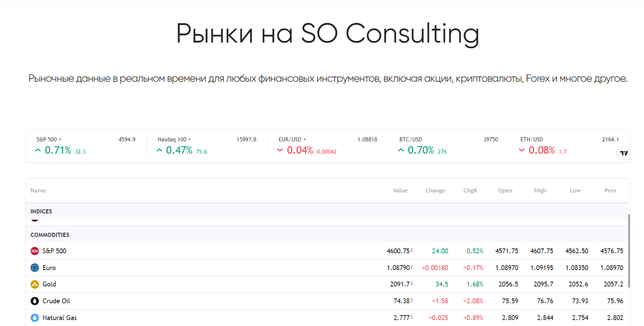Collapse the COMMODITIES section header

point(50,235)
